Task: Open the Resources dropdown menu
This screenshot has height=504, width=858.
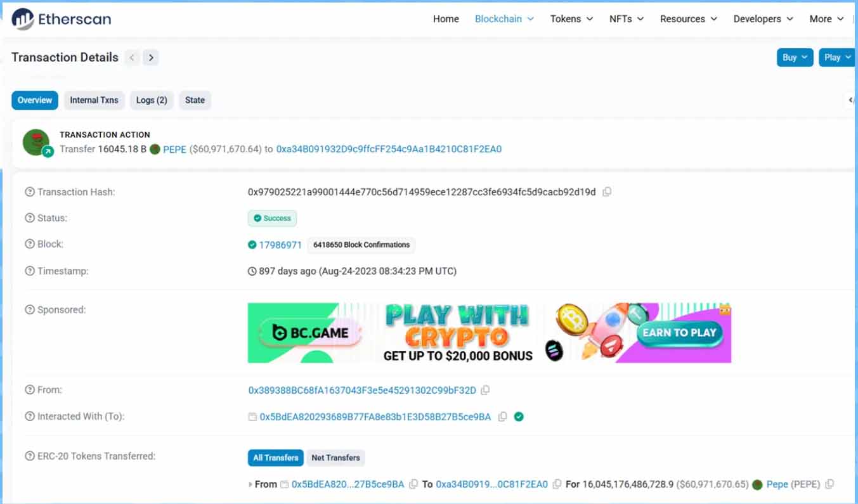Action: [x=689, y=19]
